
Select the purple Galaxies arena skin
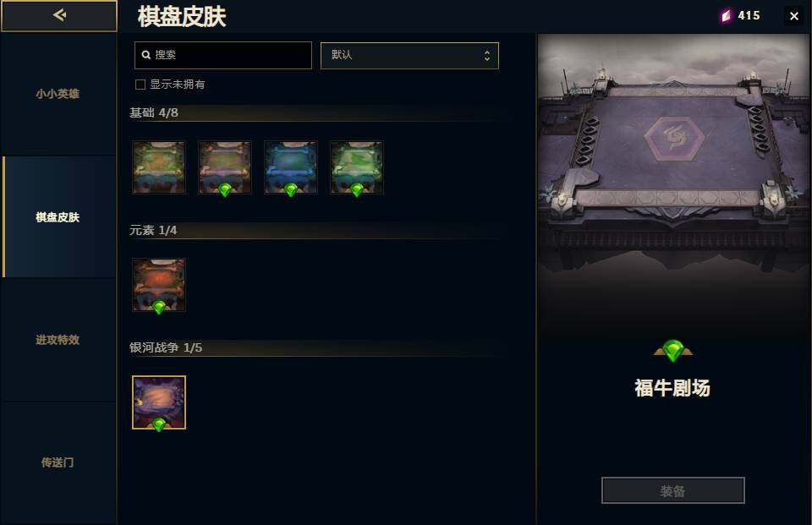coord(158,402)
